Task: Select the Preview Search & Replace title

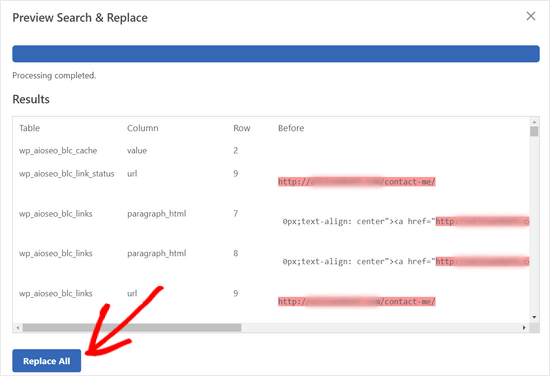Action: (80, 18)
